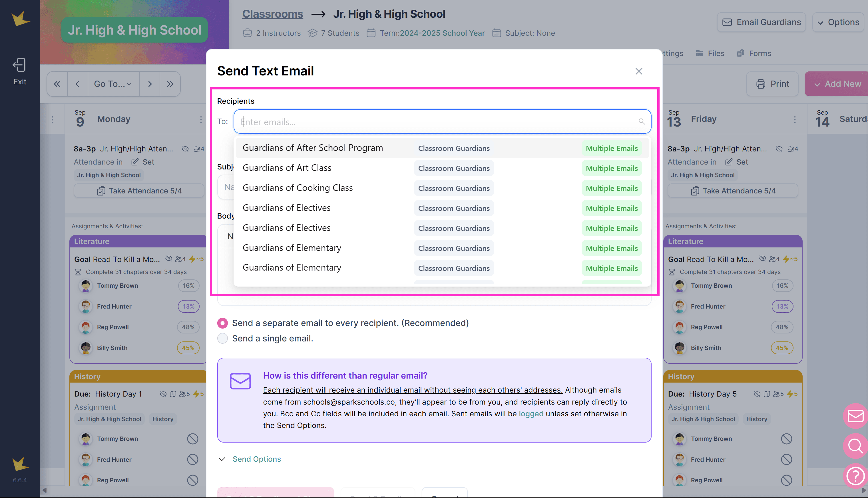Click the Enter emails input field
868x498 pixels.
437,122
